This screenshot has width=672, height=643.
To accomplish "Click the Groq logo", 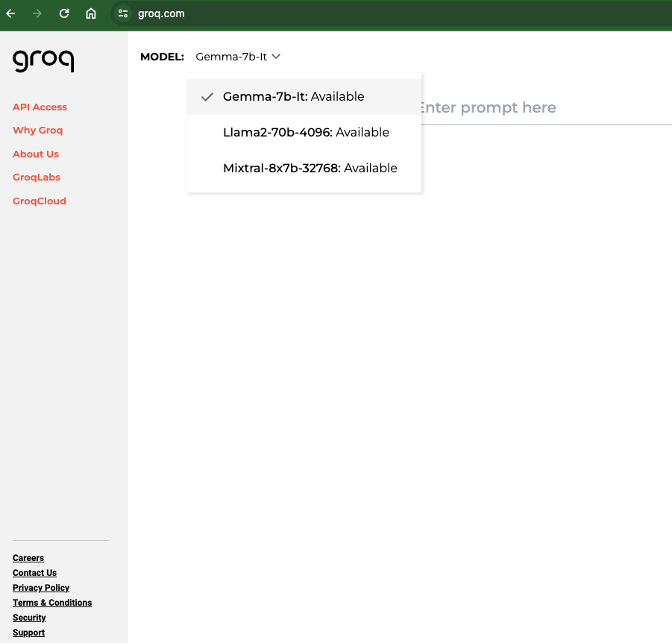I will (x=43, y=61).
